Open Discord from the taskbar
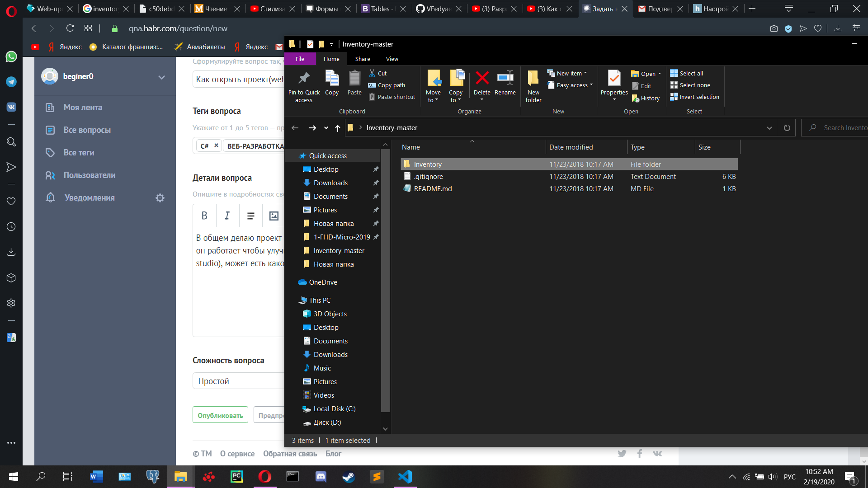The image size is (868, 488). click(x=321, y=476)
